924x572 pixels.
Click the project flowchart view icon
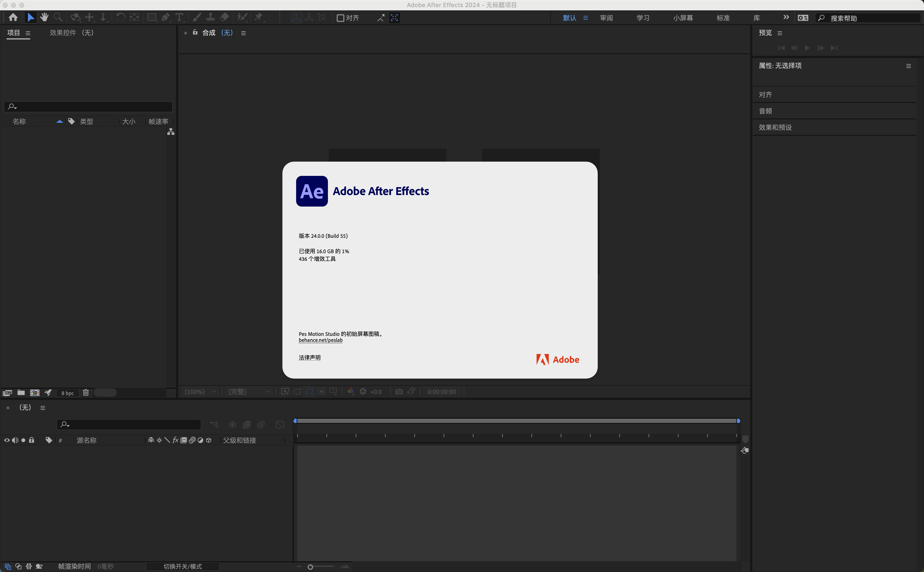point(171,132)
